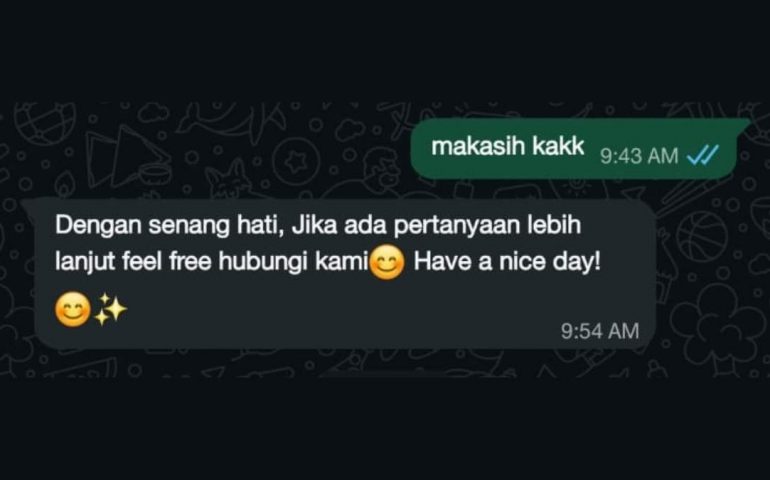Click the smiling emoji after 'kami'
The image size is (770, 480).
387,262
